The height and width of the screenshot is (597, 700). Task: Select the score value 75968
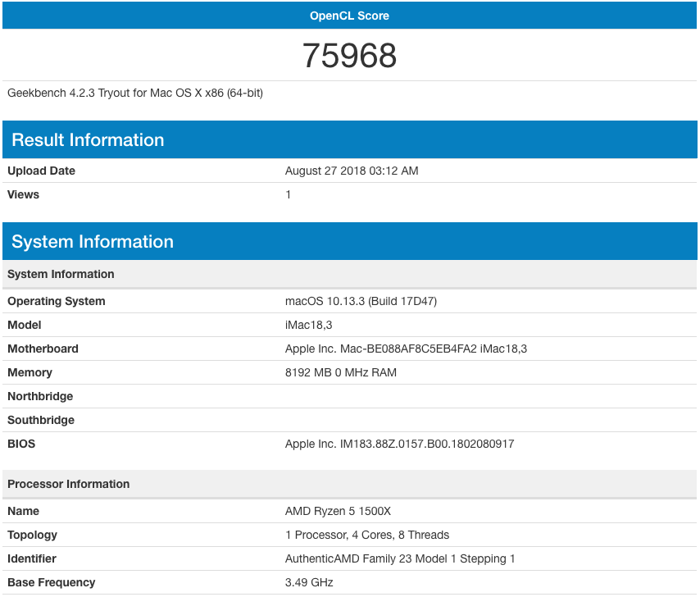(349, 56)
